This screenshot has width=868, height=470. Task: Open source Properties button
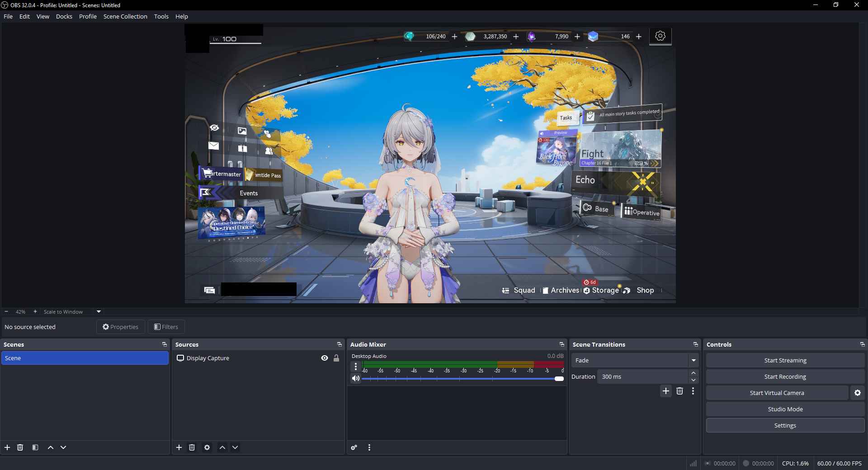click(120, 327)
